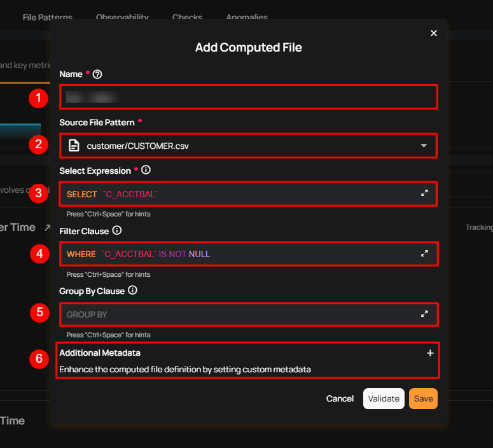
Task: Click the WHERE keyword in Filter Clause
Action: [81, 254]
